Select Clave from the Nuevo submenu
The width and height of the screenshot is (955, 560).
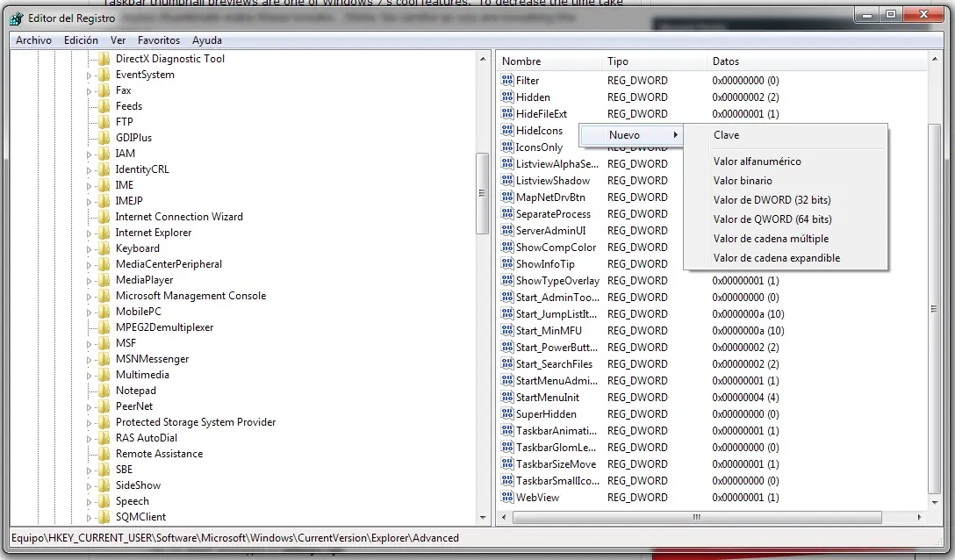tap(726, 135)
